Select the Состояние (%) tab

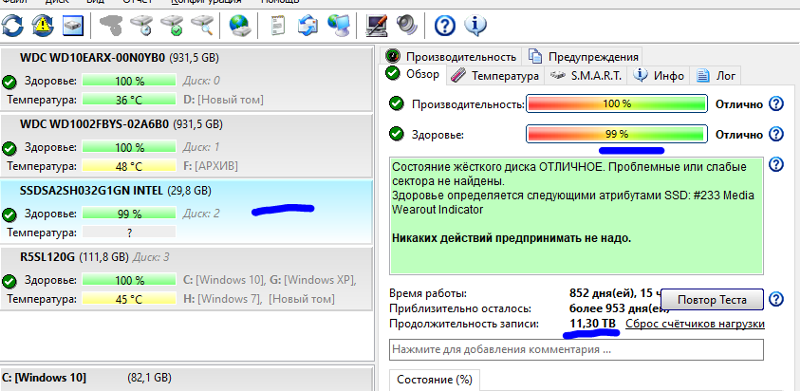coord(435,380)
